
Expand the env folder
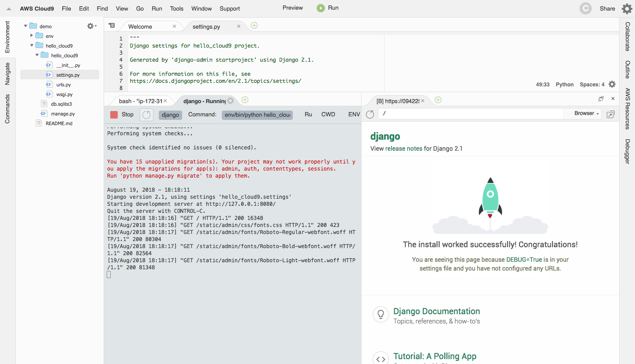[31, 36]
